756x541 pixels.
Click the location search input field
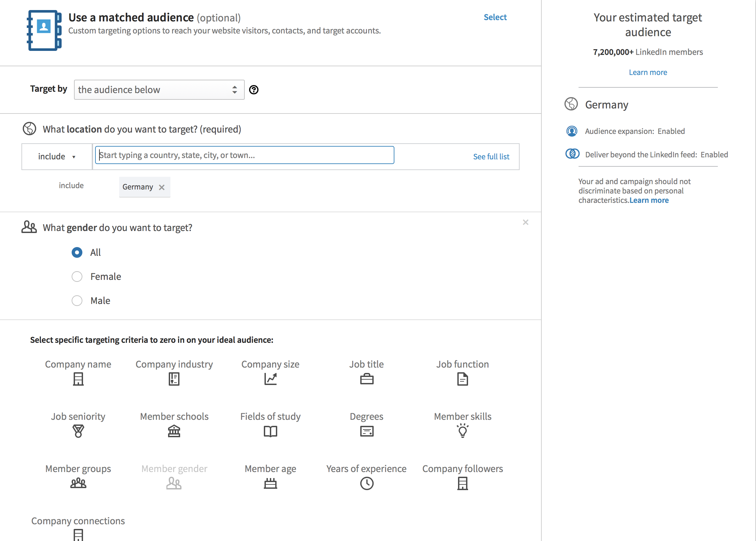244,155
